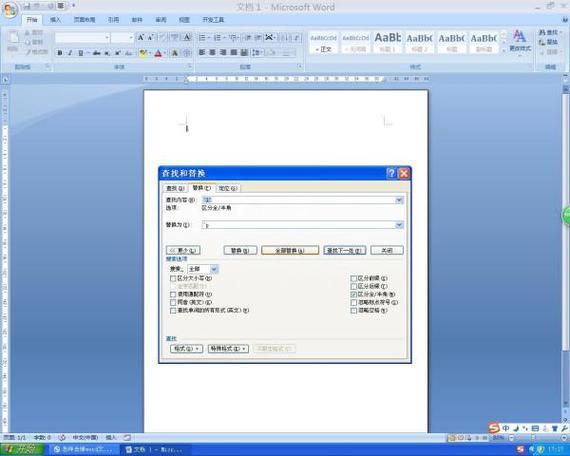This screenshot has height=456, width=570.
Task: Click the yellow text highlight icon
Action: [143, 53]
